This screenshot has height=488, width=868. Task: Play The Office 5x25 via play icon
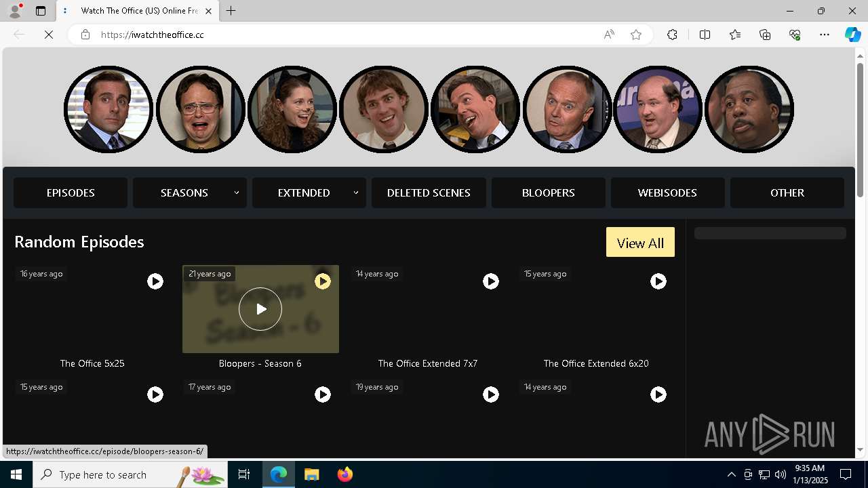(x=155, y=281)
